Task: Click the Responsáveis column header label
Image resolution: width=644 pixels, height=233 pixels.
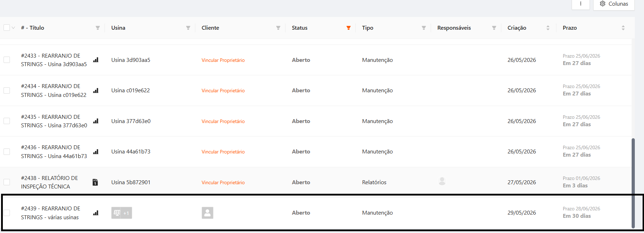Action: (454, 28)
